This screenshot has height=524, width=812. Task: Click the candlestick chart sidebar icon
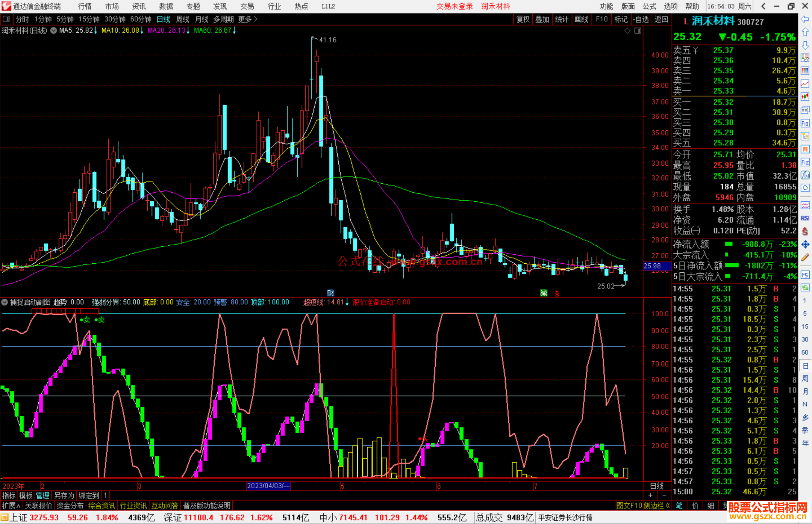tap(805, 97)
